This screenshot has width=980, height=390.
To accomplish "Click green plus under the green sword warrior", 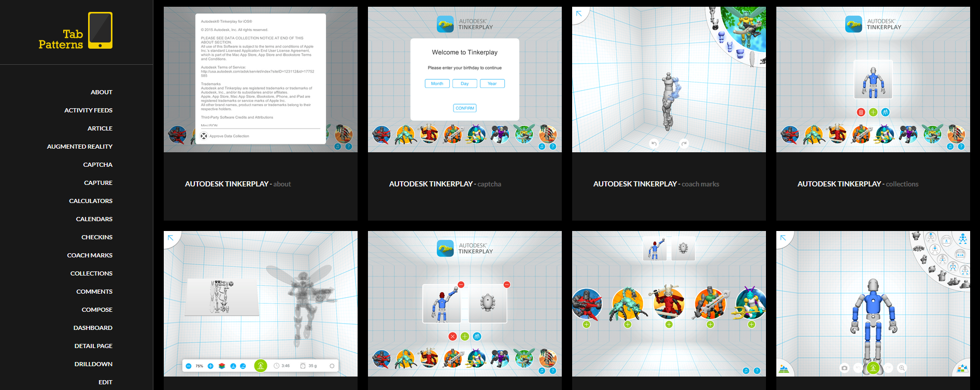I will click(x=711, y=324).
